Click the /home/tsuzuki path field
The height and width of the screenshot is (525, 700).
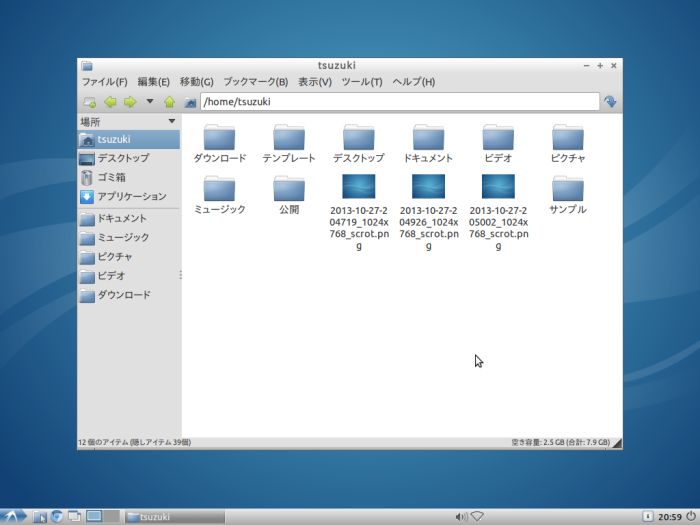click(x=398, y=102)
